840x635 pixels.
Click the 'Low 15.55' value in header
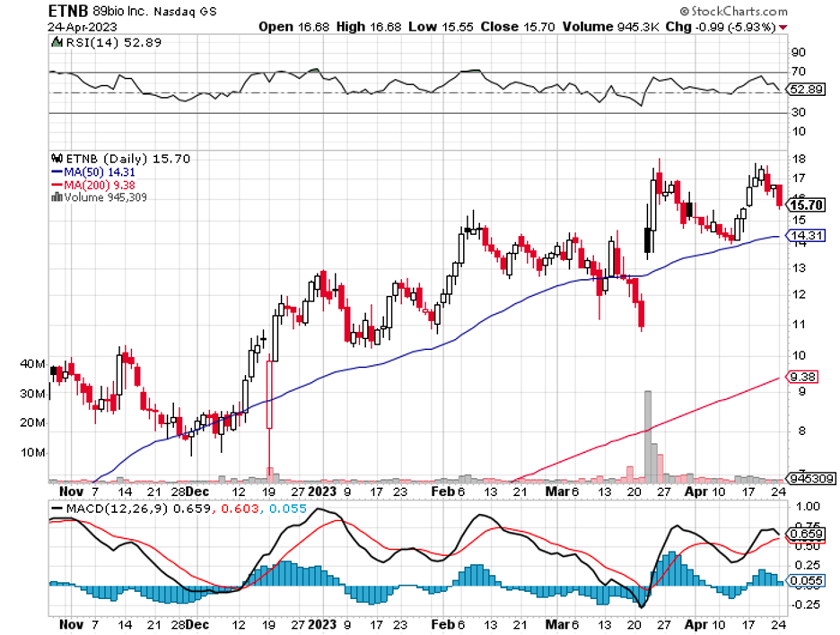click(x=441, y=27)
